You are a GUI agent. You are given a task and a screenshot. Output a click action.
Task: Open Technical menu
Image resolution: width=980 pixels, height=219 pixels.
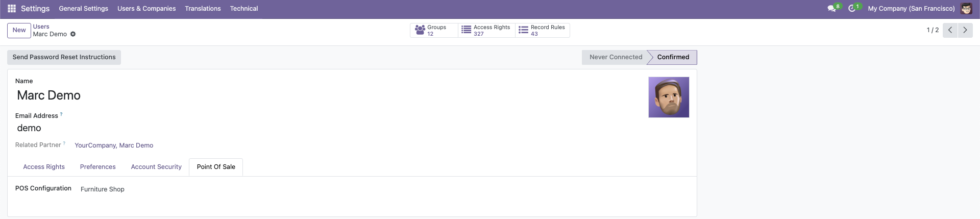244,9
